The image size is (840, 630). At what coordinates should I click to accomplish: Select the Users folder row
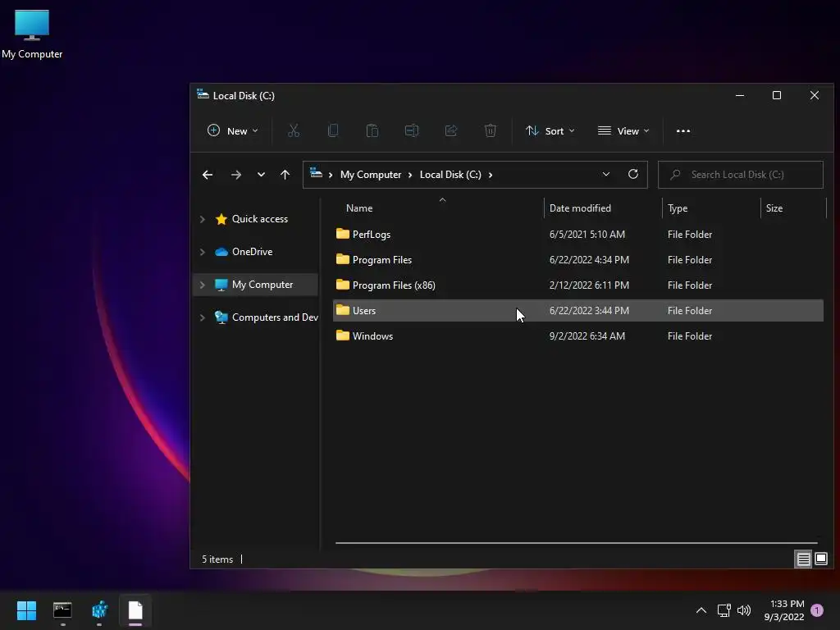click(578, 310)
